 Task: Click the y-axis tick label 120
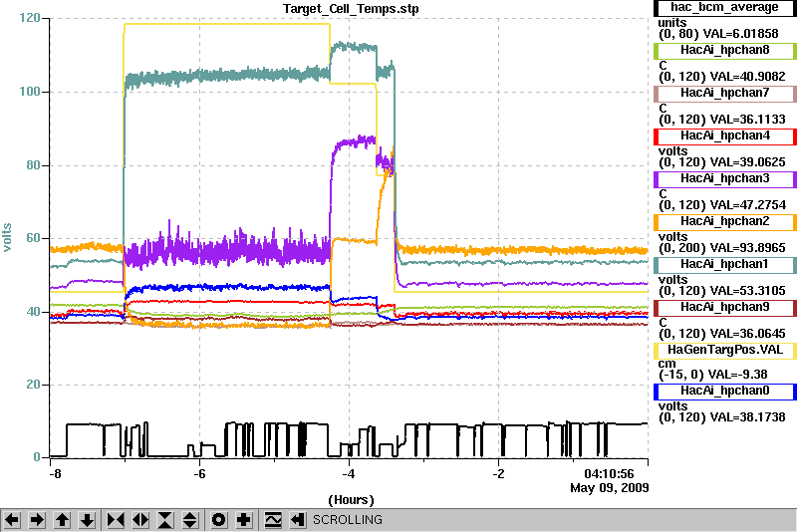click(30, 18)
